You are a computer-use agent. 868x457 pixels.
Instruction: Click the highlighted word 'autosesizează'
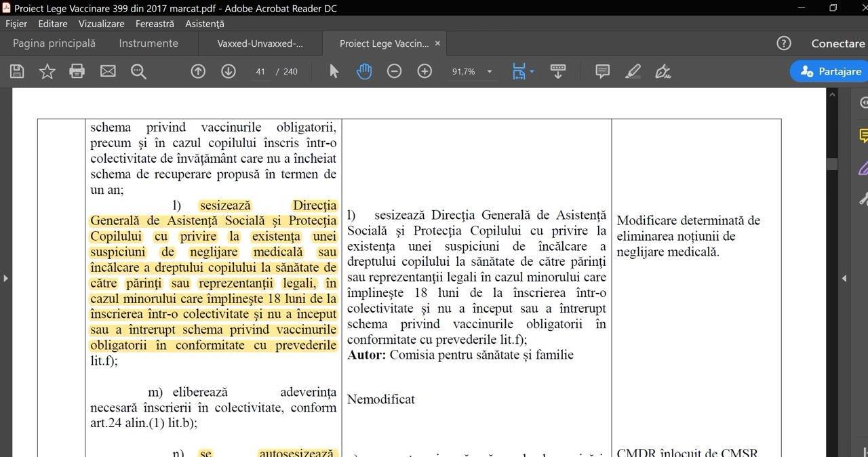click(x=296, y=453)
